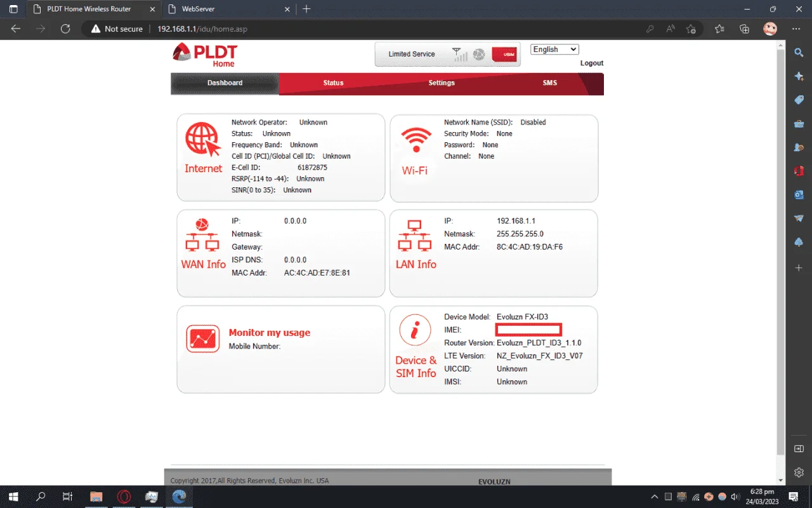Click the Logout link

click(592, 63)
